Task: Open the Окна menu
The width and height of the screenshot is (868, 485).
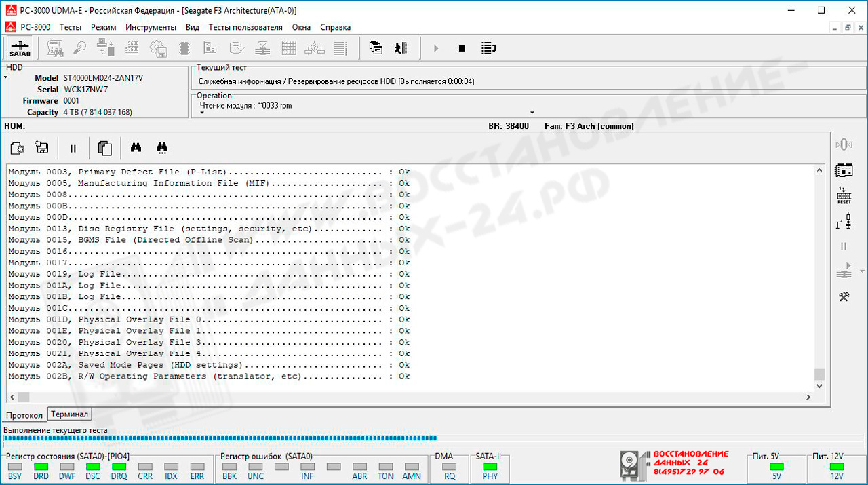Action: pyautogui.click(x=302, y=27)
